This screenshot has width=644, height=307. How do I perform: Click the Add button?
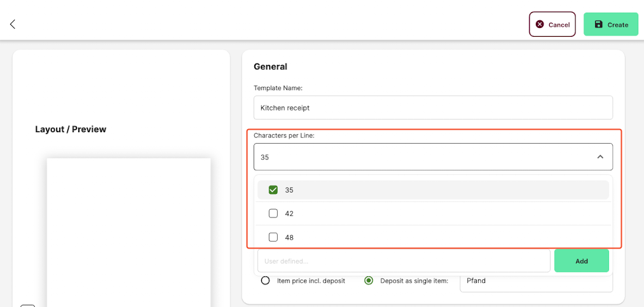point(582,261)
